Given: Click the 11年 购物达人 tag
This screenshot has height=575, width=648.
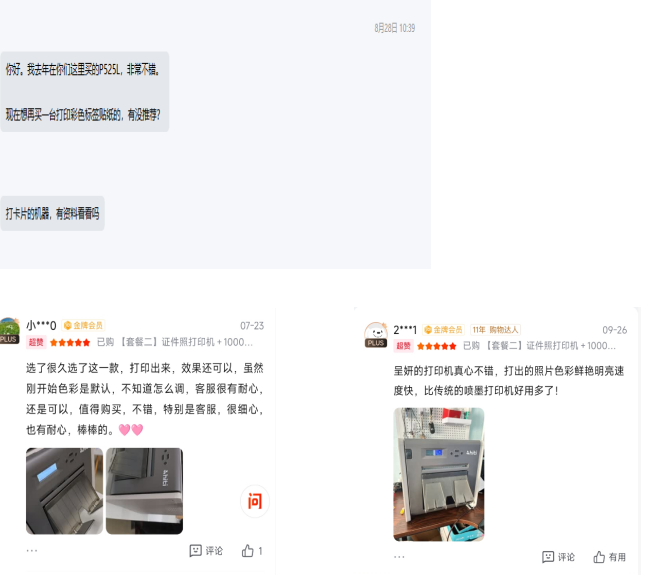Looking at the screenshot, I should (495, 329).
